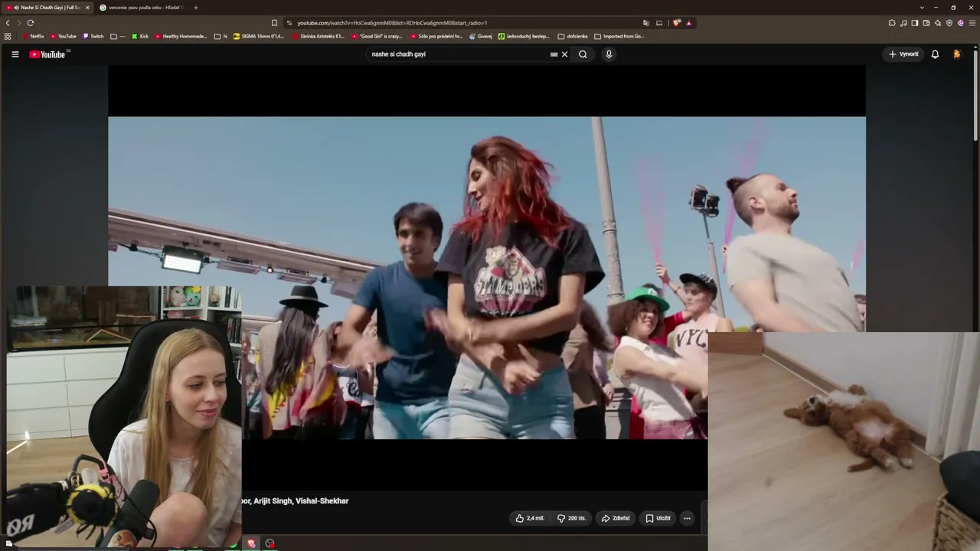Image resolution: width=980 pixels, height=551 pixels.
Task: Open the Twitch bookmark
Action: (93, 36)
